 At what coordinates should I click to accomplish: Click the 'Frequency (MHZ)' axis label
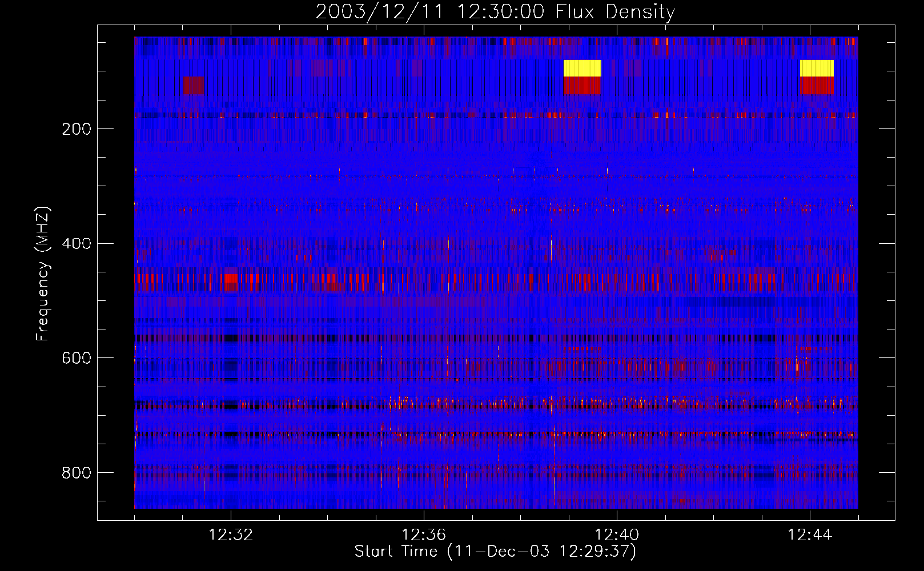coord(42,274)
